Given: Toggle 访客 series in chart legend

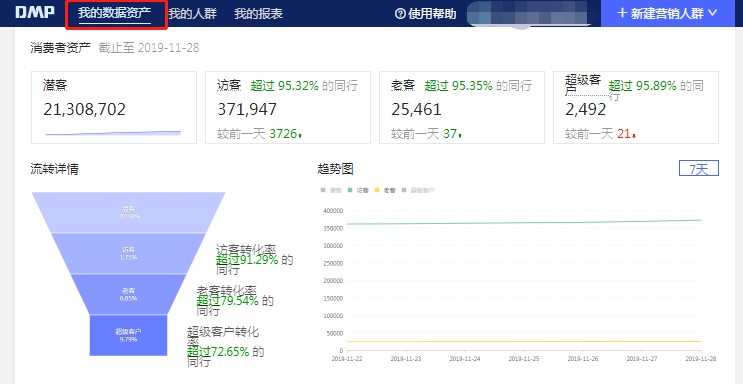Looking at the screenshot, I should [x=358, y=190].
